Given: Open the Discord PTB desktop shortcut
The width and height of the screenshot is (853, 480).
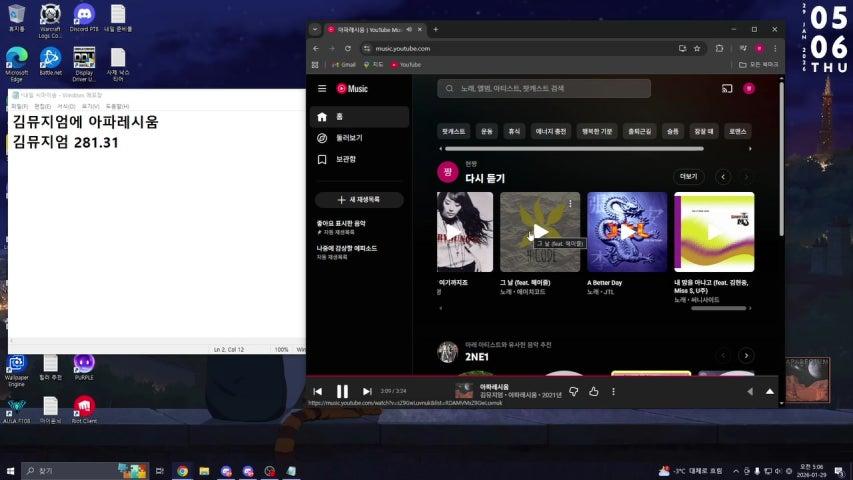Looking at the screenshot, I should tap(84, 18).
